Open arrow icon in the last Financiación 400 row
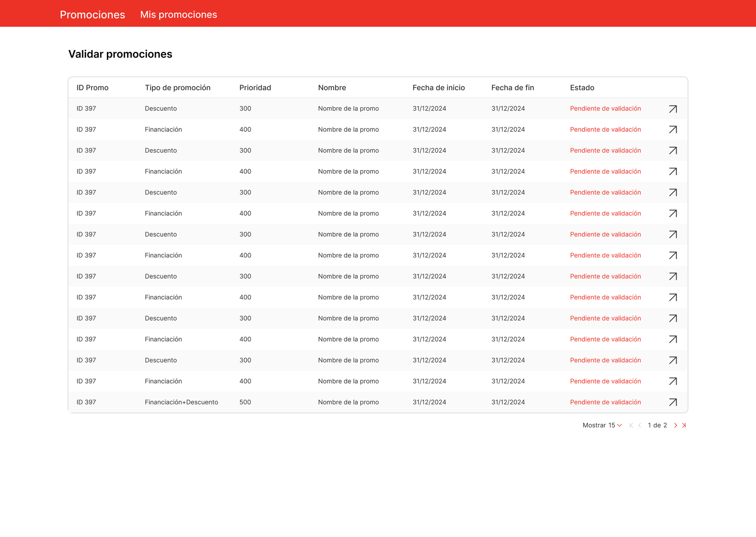 673,382
